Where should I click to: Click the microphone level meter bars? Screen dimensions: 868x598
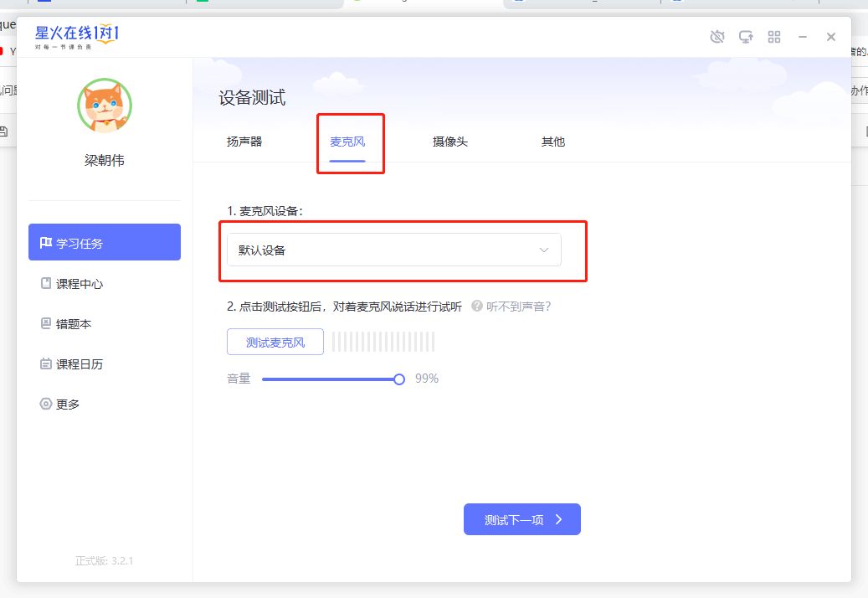click(x=383, y=343)
